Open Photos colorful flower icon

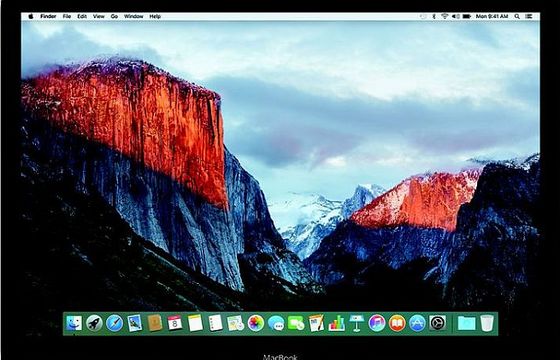[256, 323]
